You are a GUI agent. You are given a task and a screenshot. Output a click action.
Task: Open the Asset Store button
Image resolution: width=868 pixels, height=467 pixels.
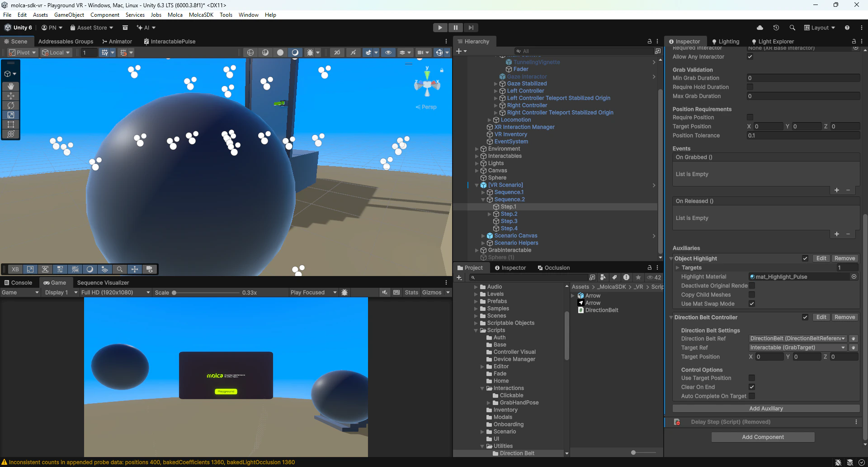tap(92, 28)
